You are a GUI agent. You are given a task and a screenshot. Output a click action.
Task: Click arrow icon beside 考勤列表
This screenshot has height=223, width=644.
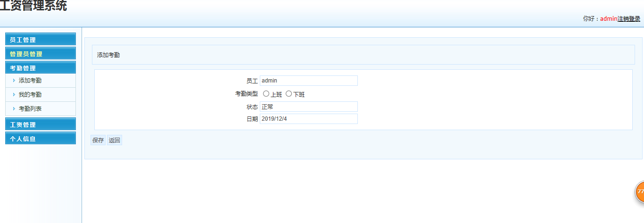point(14,109)
